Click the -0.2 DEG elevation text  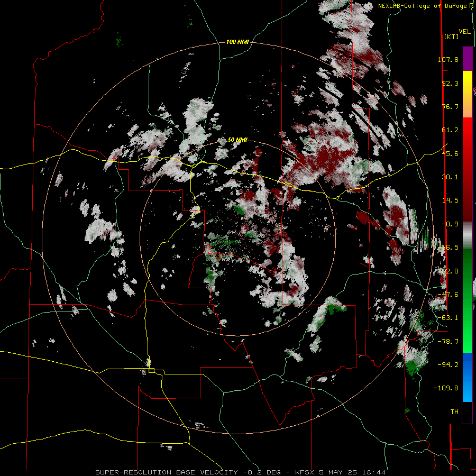click(x=262, y=472)
